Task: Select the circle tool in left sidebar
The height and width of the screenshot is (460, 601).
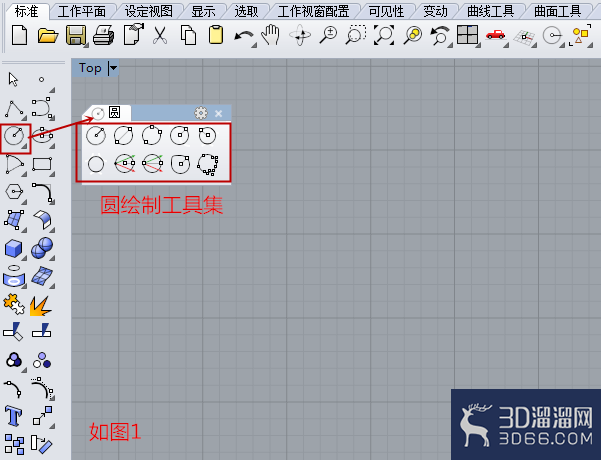Action: tap(15, 136)
